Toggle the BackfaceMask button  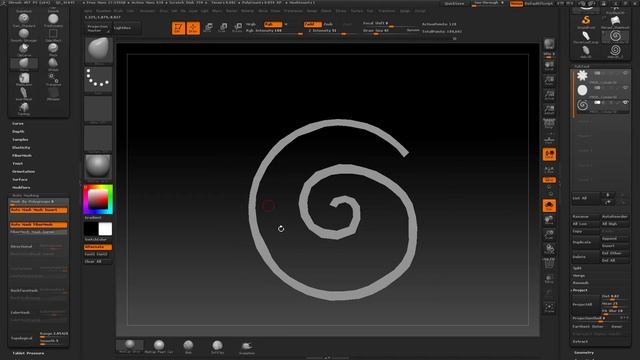click(x=24, y=291)
